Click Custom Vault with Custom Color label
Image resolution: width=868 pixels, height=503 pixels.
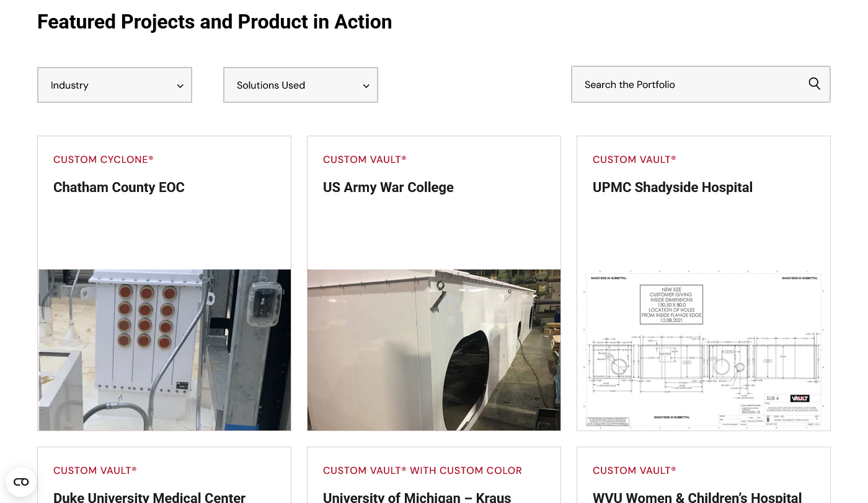pos(422,471)
